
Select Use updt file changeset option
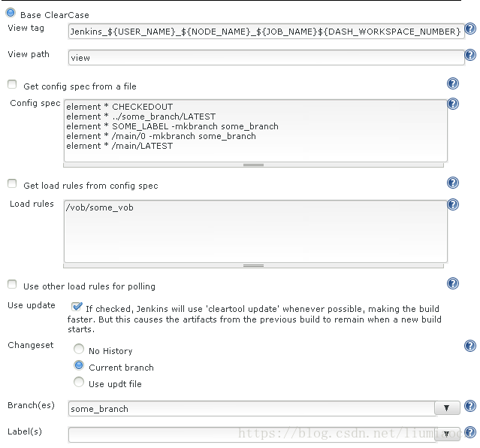point(79,383)
